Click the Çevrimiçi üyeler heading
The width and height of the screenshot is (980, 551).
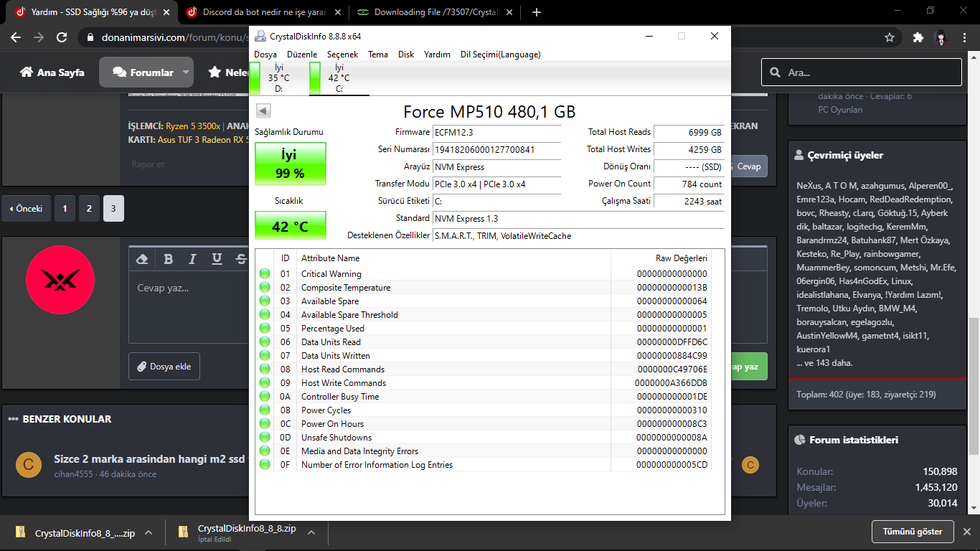click(x=845, y=155)
